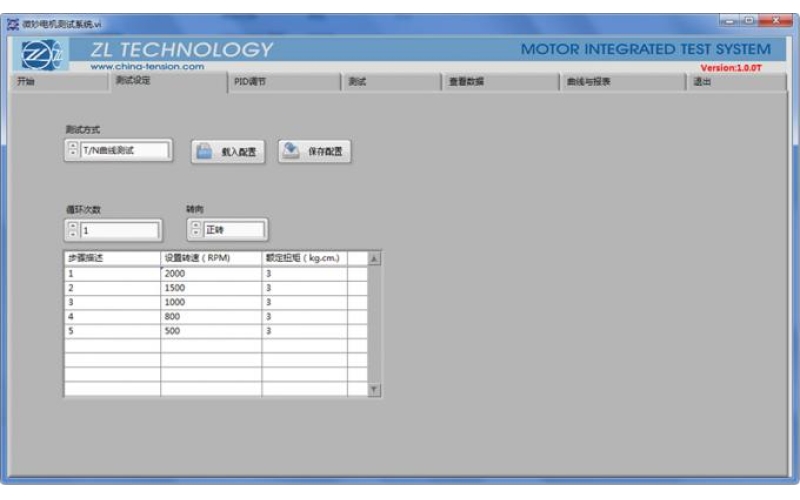Click the 载入配置 button

pos(228,152)
